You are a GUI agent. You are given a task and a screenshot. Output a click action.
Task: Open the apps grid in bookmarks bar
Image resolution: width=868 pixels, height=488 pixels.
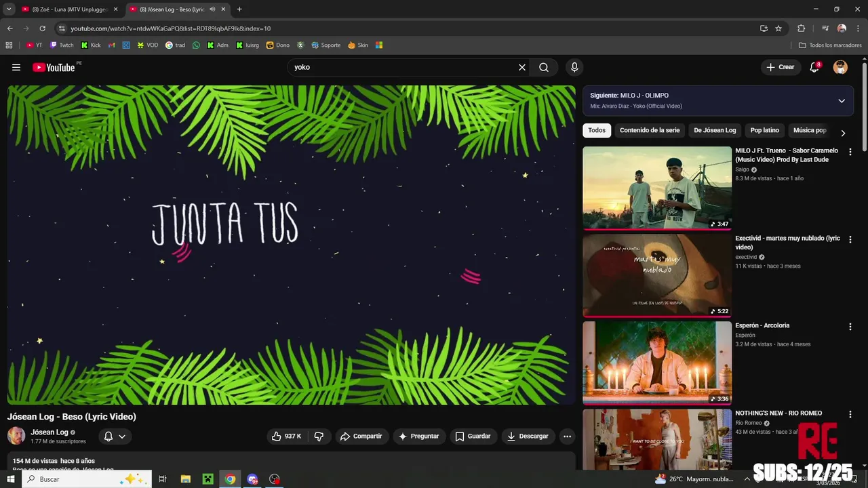(9, 45)
